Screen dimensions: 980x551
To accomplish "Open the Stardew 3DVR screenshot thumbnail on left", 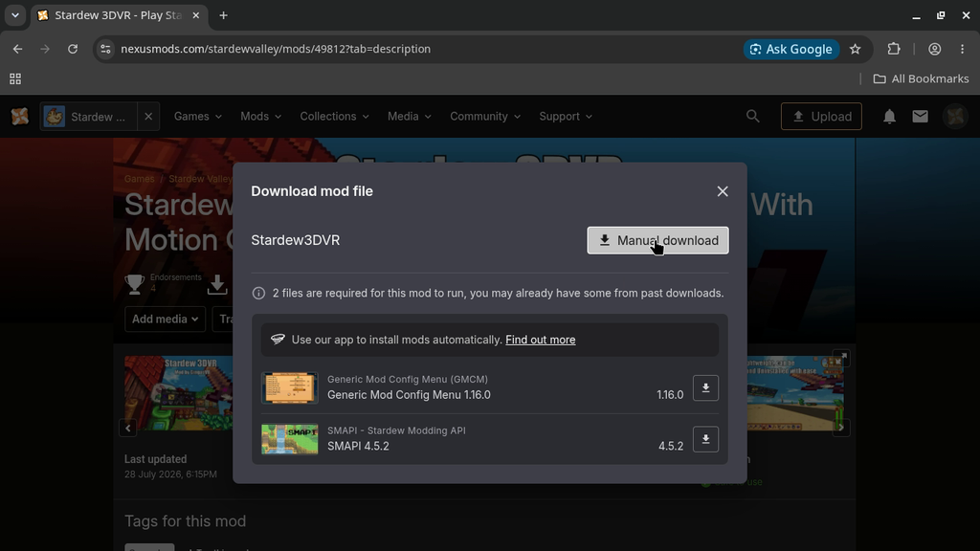I will (x=179, y=393).
